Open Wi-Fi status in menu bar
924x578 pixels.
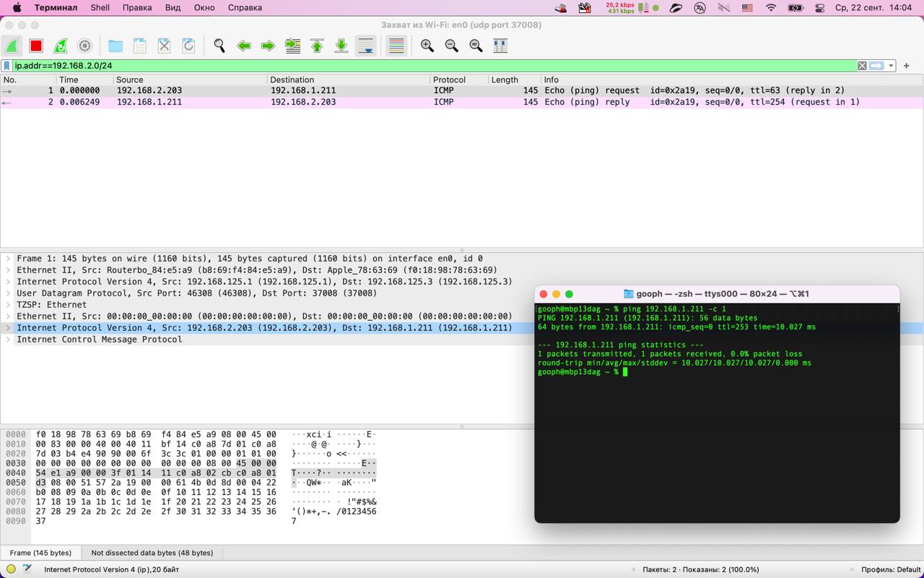click(x=771, y=8)
